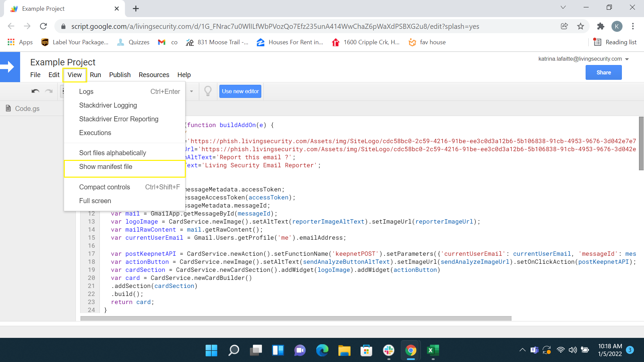Viewport: 644px width, 362px height.
Task: Choose Sort files alphabetically
Action: tap(124, 153)
